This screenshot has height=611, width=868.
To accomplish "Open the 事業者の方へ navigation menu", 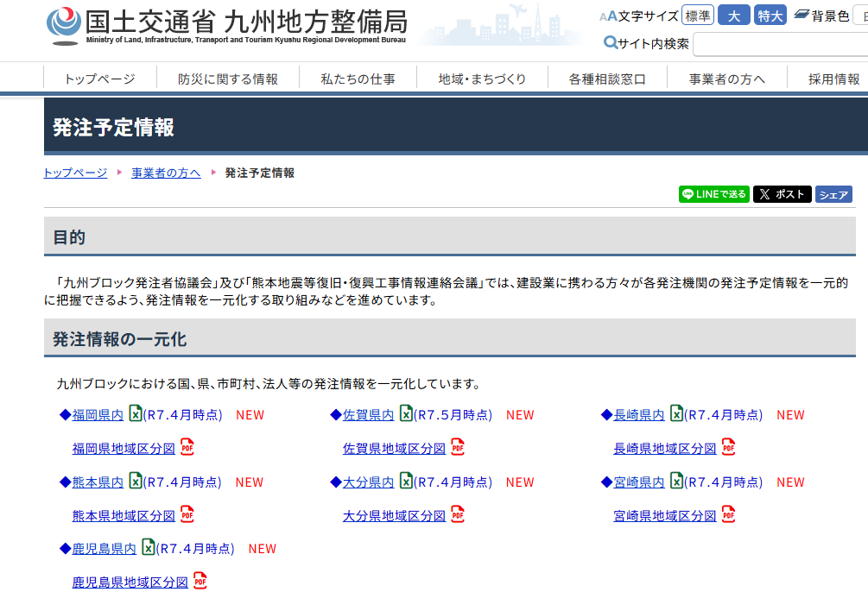I will (x=726, y=79).
